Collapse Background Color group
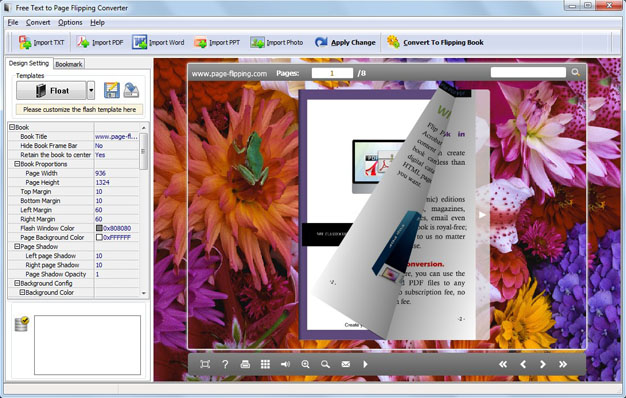626x398 pixels. 22,292
